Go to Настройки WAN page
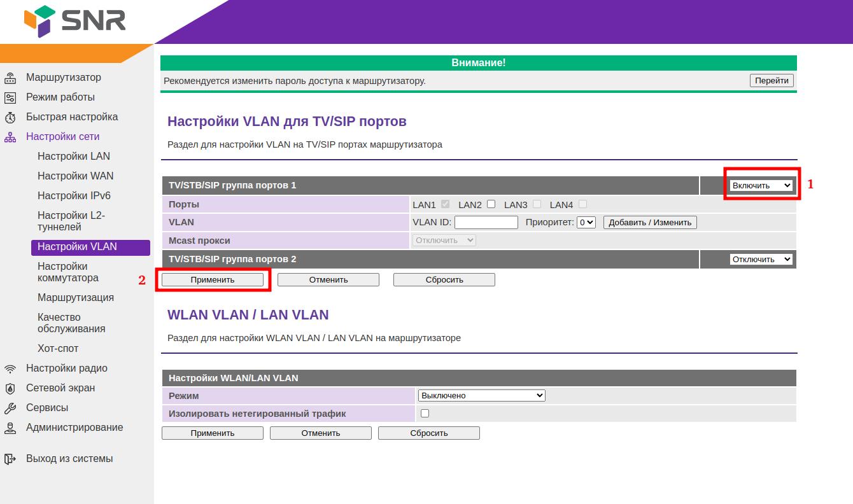 click(x=76, y=176)
